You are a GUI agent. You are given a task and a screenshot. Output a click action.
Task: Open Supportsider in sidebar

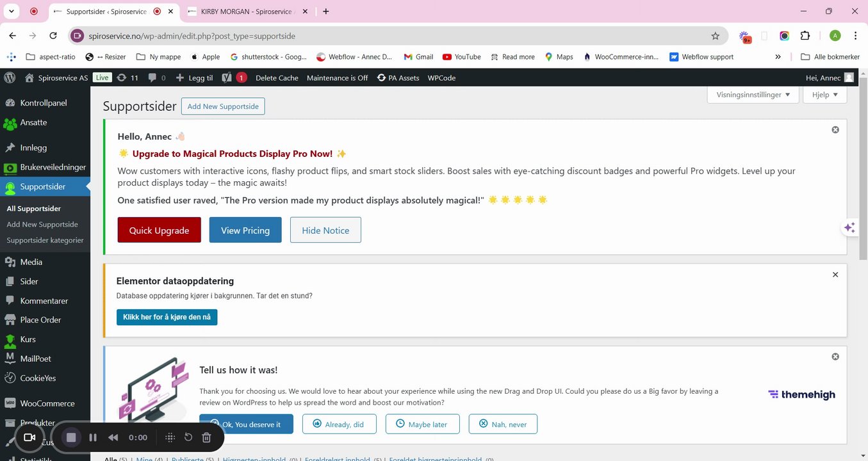click(x=45, y=187)
